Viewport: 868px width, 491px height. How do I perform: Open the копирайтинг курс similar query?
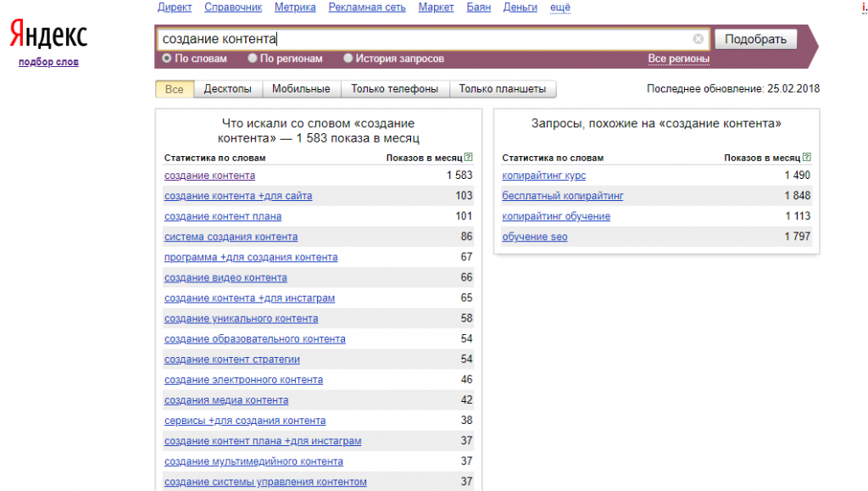click(544, 176)
